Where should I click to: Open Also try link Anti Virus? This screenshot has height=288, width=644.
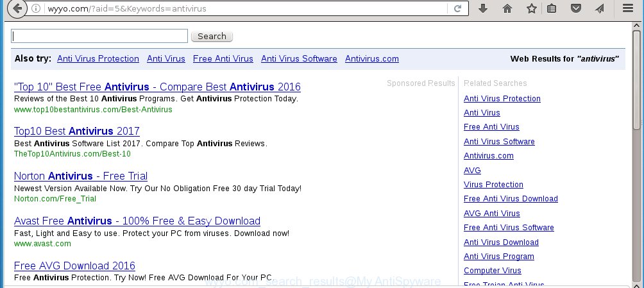(x=166, y=59)
